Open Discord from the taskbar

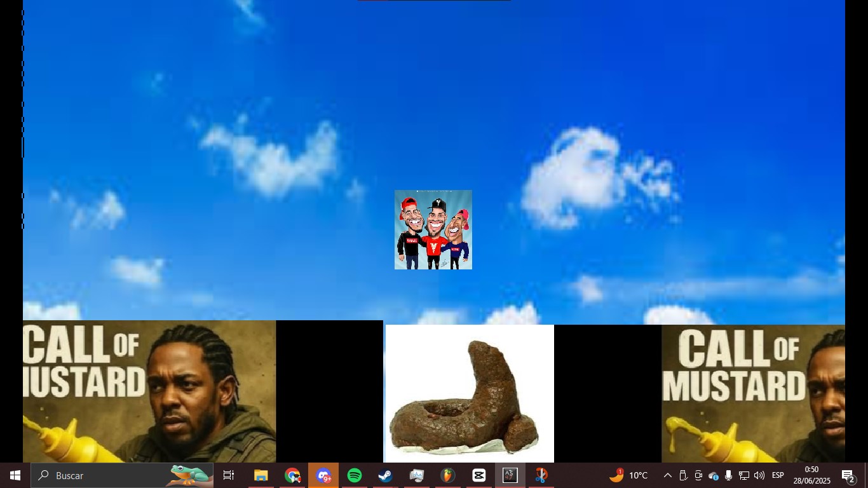tap(323, 475)
